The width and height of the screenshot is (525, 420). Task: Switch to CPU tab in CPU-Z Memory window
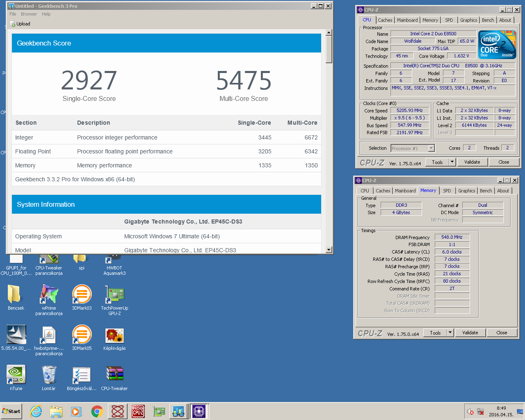(365, 191)
